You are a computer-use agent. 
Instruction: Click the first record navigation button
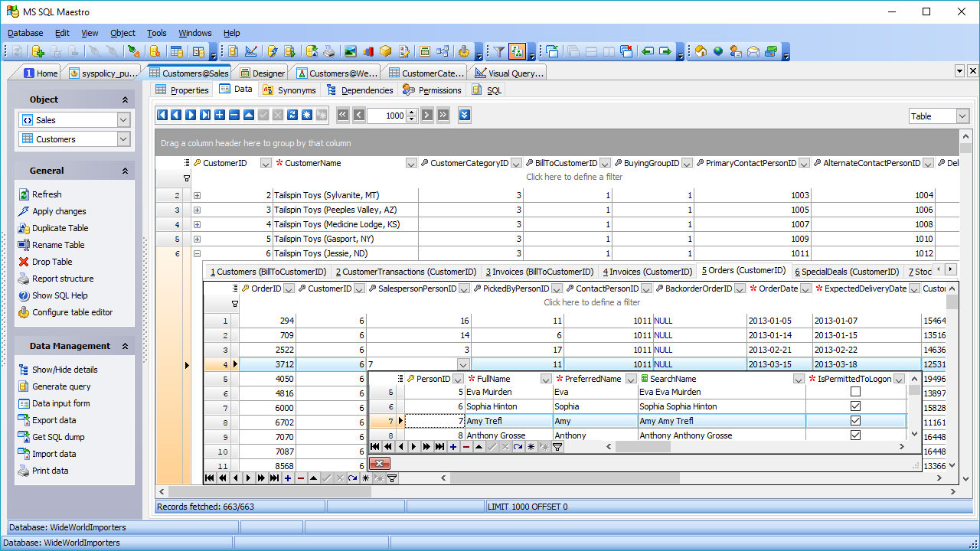pos(162,115)
